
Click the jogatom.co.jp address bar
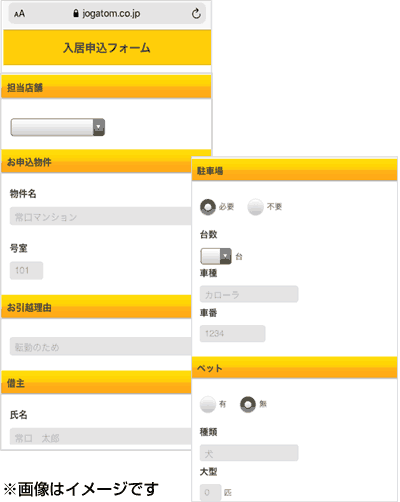tap(107, 14)
